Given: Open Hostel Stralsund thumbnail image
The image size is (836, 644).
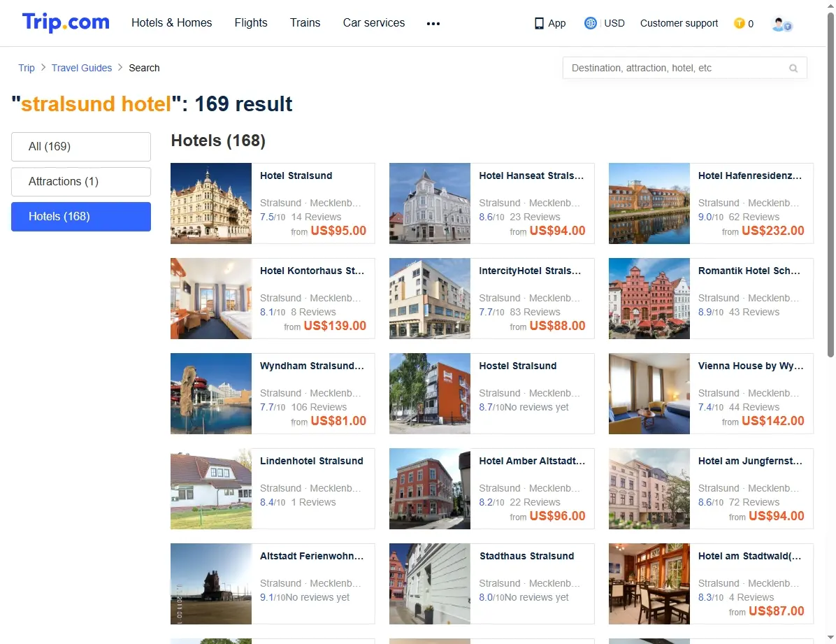Looking at the screenshot, I should click(x=430, y=393).
